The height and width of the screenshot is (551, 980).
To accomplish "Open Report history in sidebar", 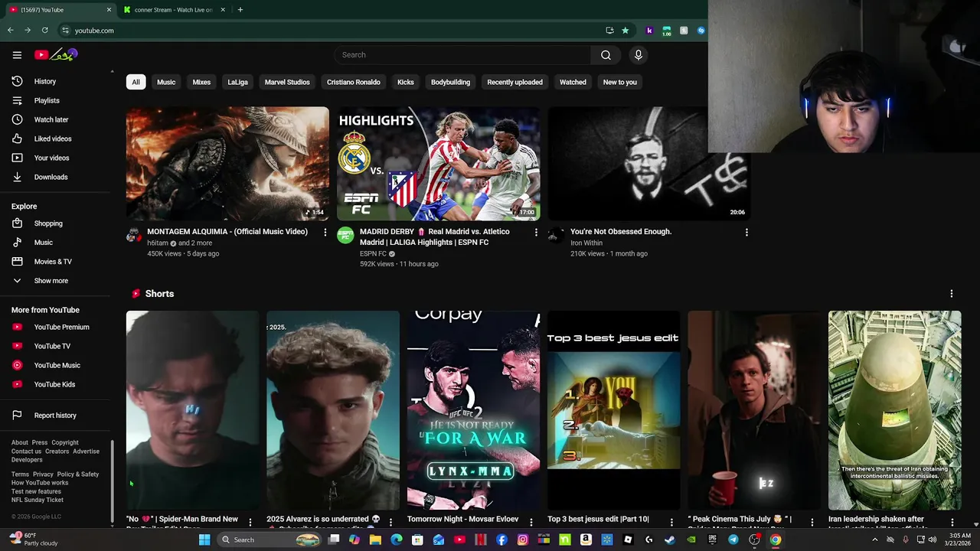I will [x=56, y=416].
